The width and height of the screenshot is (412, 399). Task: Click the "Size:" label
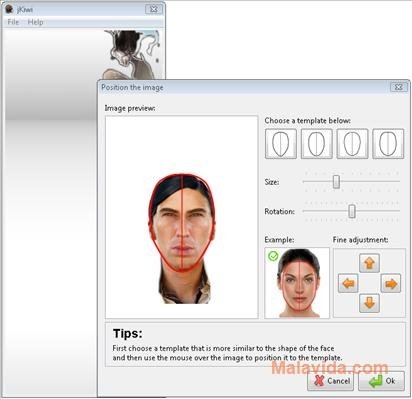coord(272,182)
